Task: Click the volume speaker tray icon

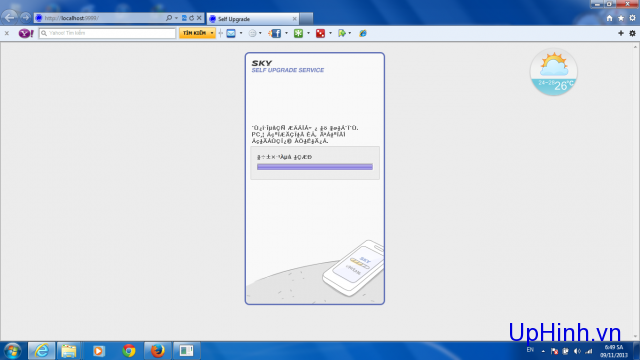Action: tap(577, 351)
